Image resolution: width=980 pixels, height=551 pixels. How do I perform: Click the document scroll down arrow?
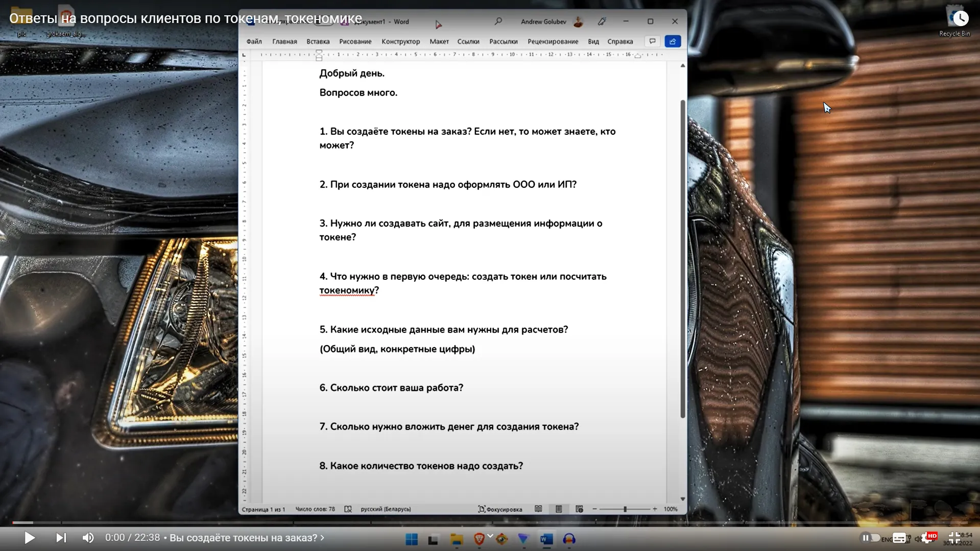(682, 499)
